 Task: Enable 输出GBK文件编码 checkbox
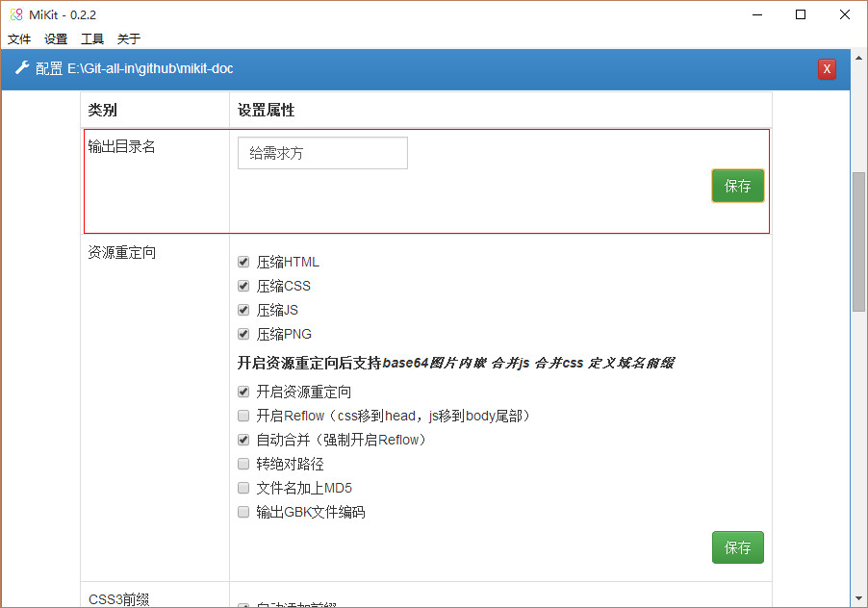coord(243,512)
